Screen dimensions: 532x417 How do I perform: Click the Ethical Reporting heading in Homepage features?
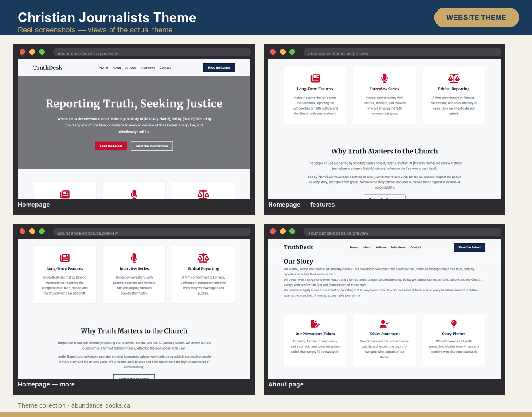pyautogui.click(x=454, y=89)
